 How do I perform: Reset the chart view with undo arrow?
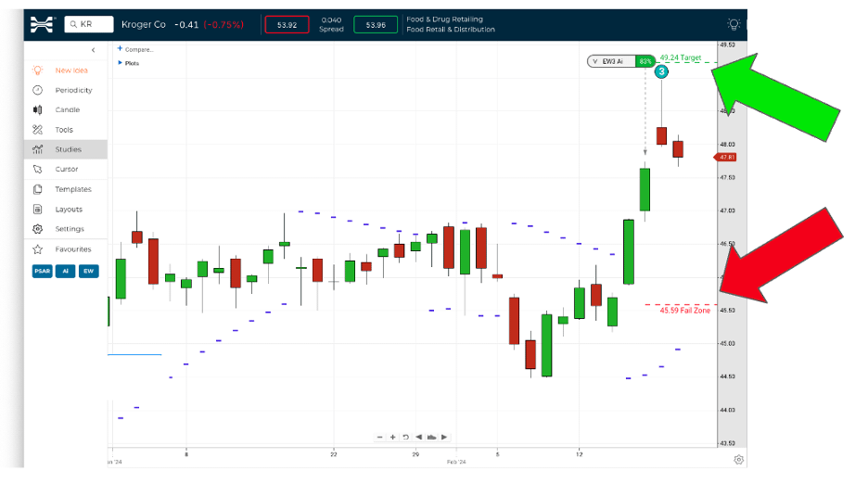(405, 437)
